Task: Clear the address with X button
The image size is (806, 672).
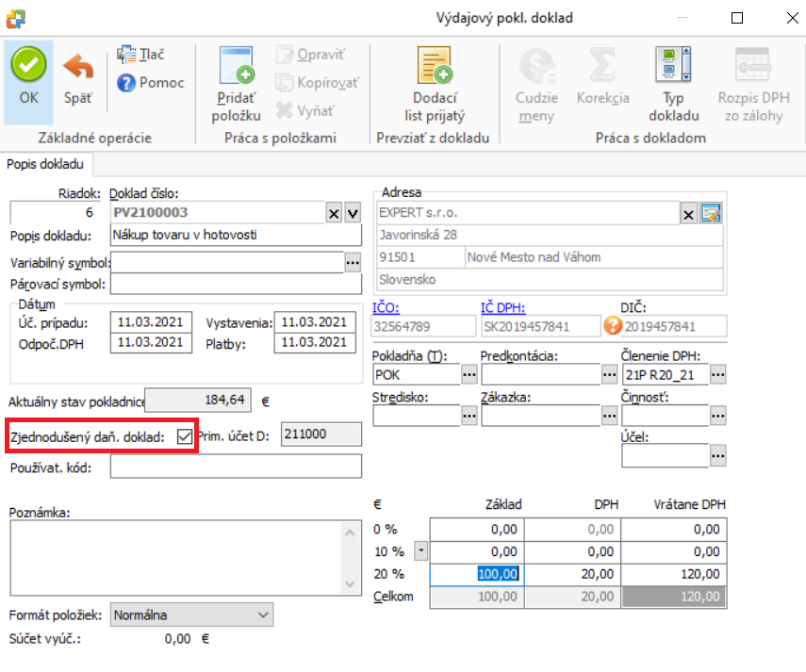Action: tap(688, 214)
